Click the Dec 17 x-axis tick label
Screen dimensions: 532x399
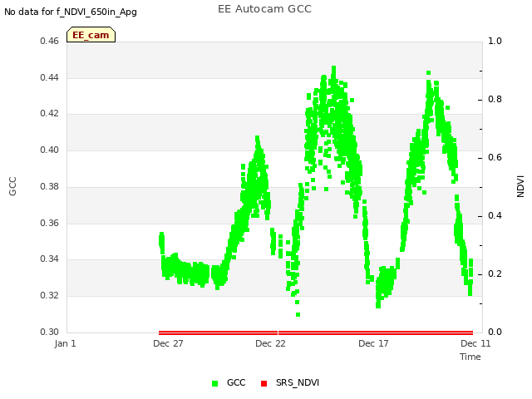tap(373, 343)
